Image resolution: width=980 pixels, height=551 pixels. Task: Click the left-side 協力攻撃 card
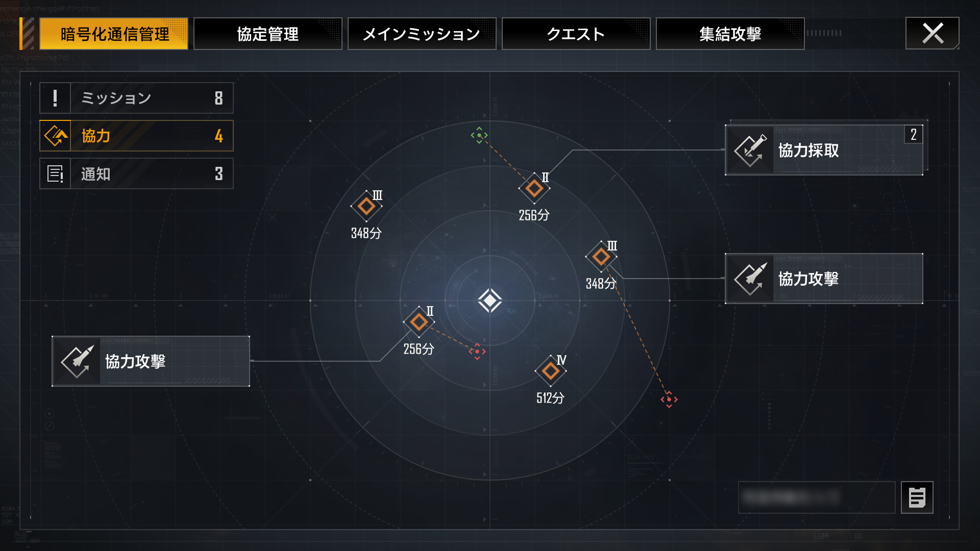tap(151, 361)
